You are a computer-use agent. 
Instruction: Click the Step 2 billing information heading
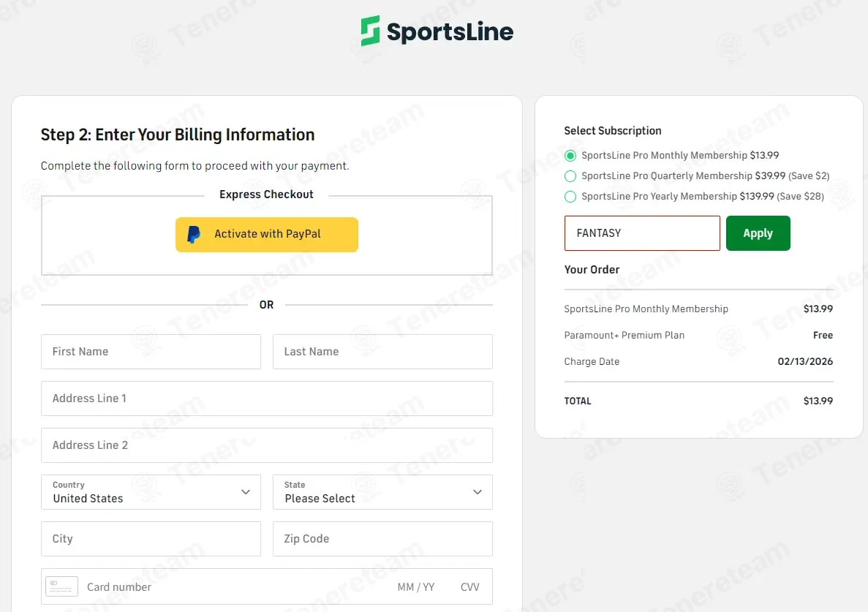tap(178, 135)
